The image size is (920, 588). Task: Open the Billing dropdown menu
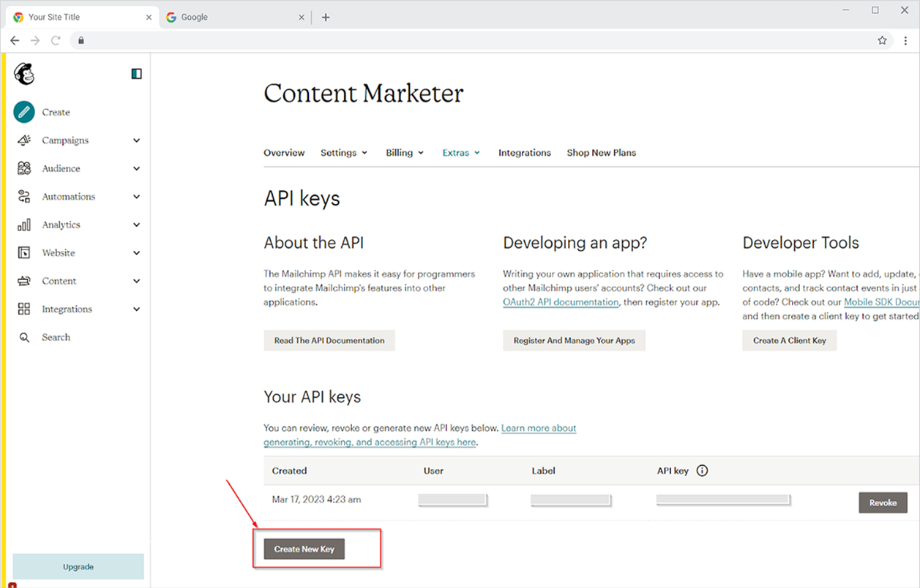(404, 153)
